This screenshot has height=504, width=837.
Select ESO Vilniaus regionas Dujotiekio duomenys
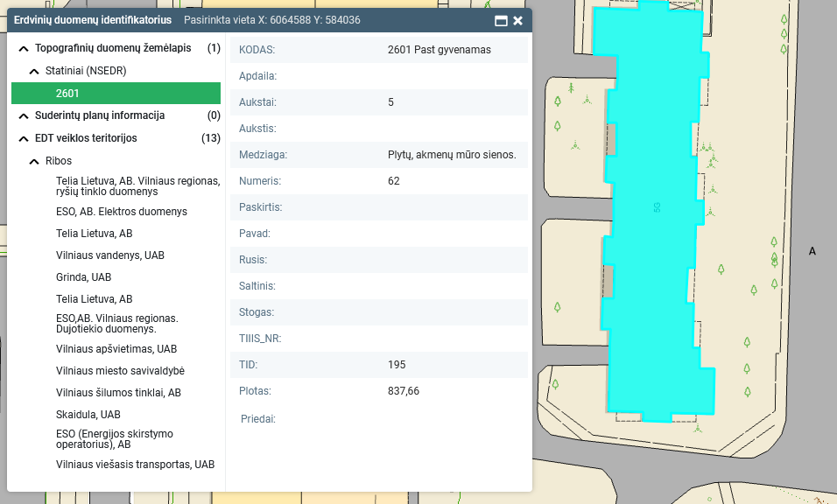(x=116, y=324)
